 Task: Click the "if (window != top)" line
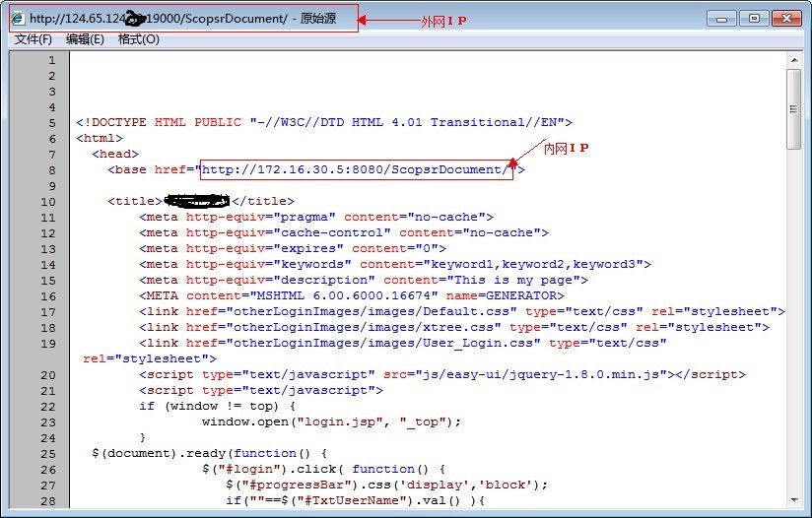coord(218,406)
